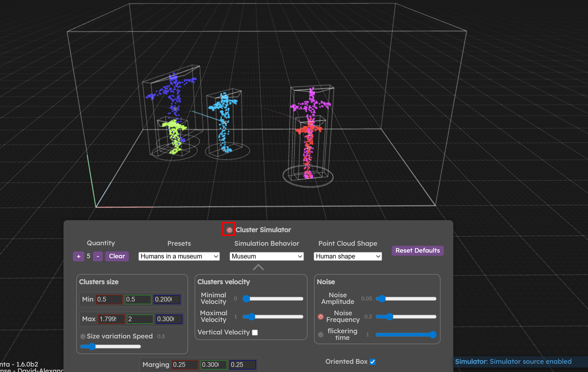Click the Simulator source enabled notification

click(513, 361)
